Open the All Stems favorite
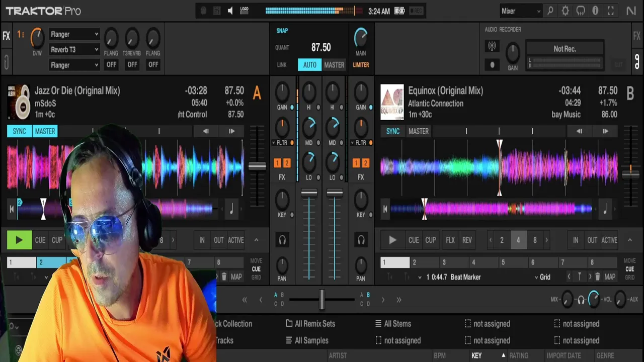 coord(393,324)
